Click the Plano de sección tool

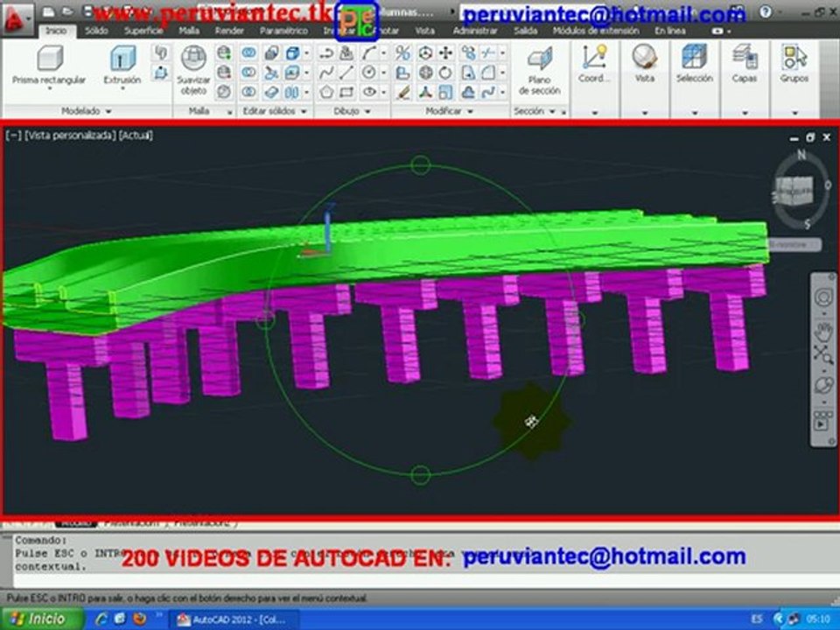540,71
